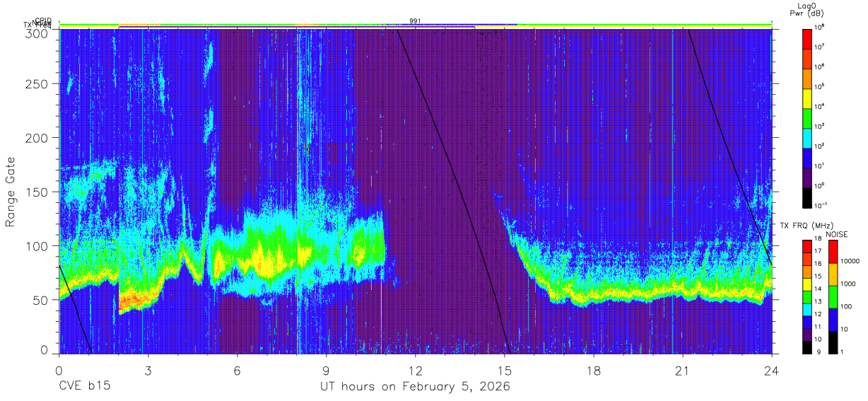
Task: Click the yellow segment of TX FRQ colorbar
Action: pyautogui.click(x=807, y=284)
